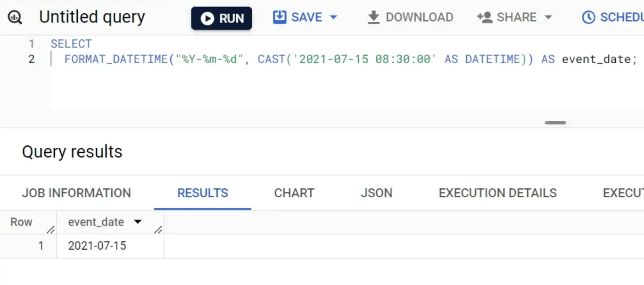Open the partially visible EXECUTION GRAPH tab
The image size is (644, 285).
(x=623, y=193)
